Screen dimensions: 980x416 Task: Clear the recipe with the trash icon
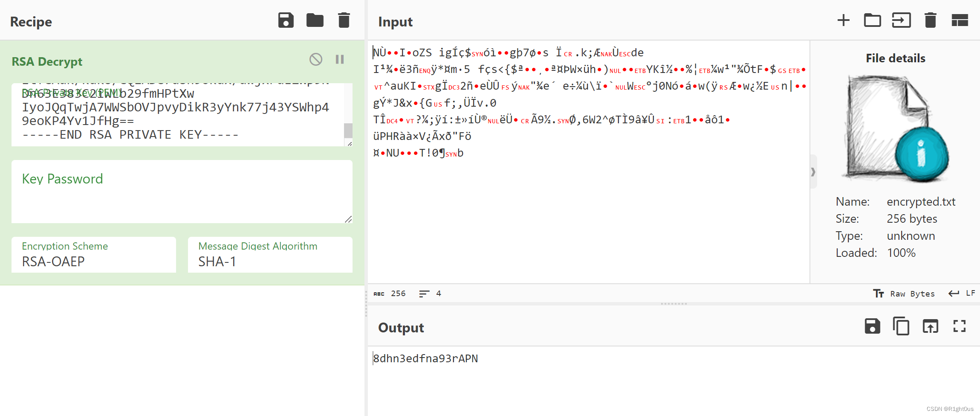pyautogui.click(x=344, y=20)
